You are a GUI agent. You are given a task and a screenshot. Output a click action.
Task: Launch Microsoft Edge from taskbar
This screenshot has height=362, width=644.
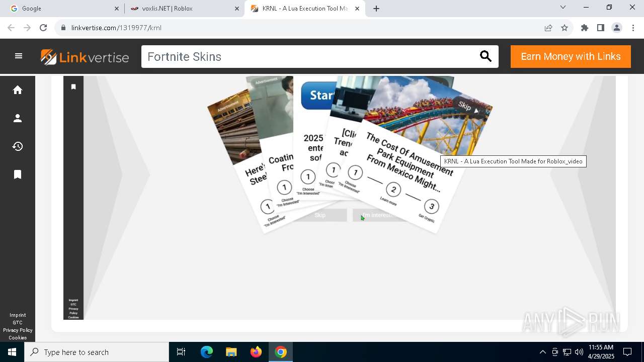[207, 352]
